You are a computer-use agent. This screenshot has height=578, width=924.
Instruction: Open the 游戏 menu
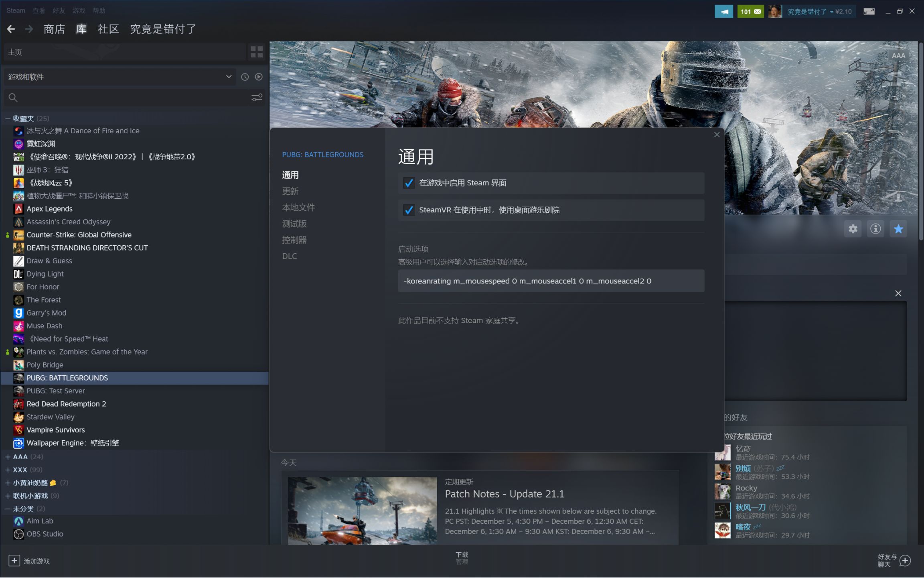coord(79,10)
